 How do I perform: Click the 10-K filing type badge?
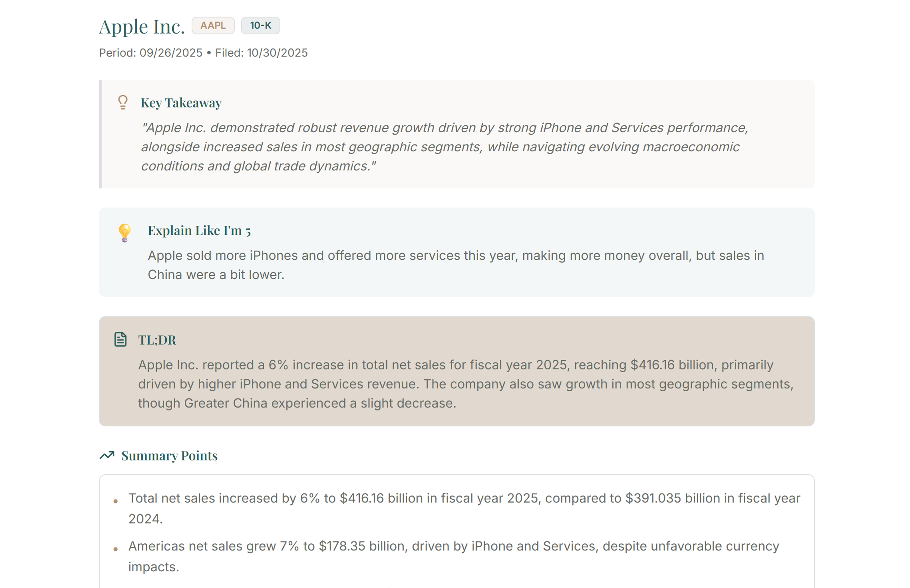click(x=260, y=26)
